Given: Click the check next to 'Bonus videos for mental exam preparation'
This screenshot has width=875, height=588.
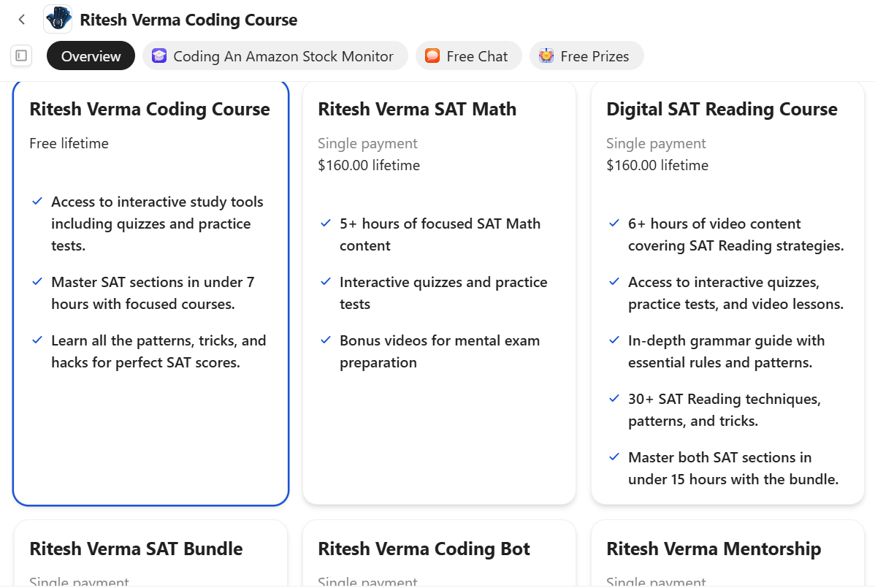Looking at the screenshot, I should [326, 340].
